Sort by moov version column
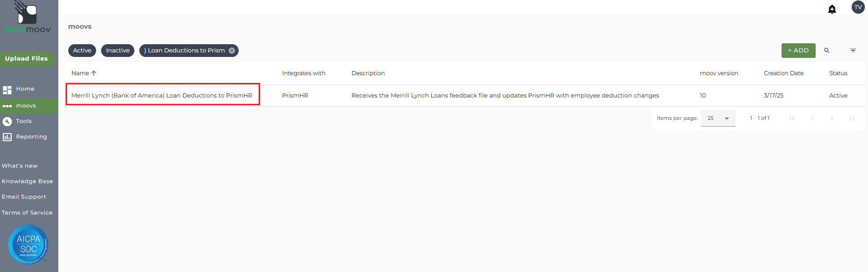 pos(719,73)
